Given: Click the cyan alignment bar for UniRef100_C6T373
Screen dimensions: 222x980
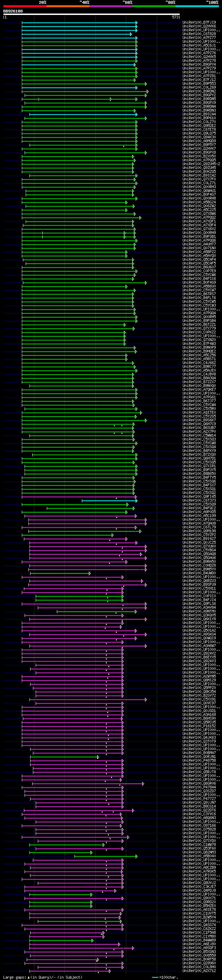Looking at the screenshot, I should (x=109, y=501).
